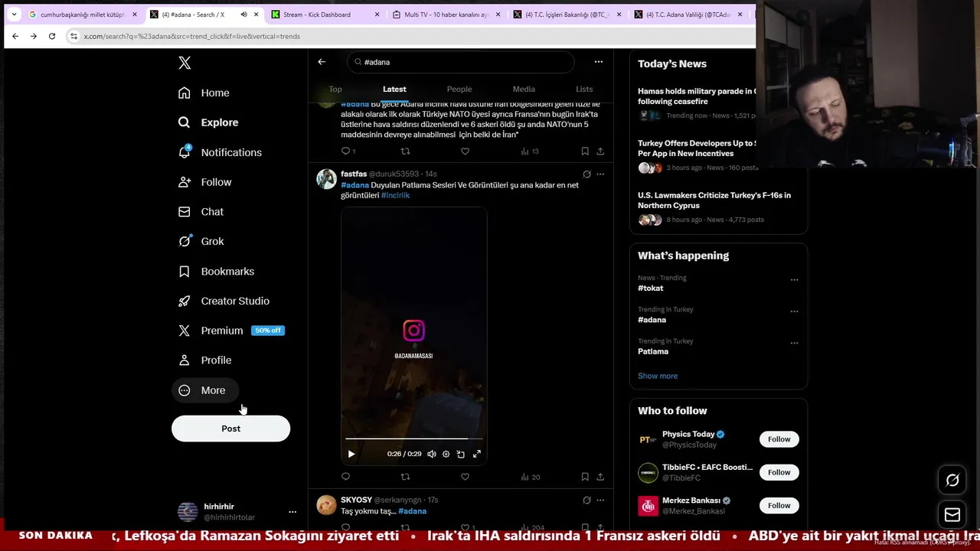This screenshot has height=551, width=980.
Task: Follow Merkez Bankası
Action: click(x=779, y=505)
